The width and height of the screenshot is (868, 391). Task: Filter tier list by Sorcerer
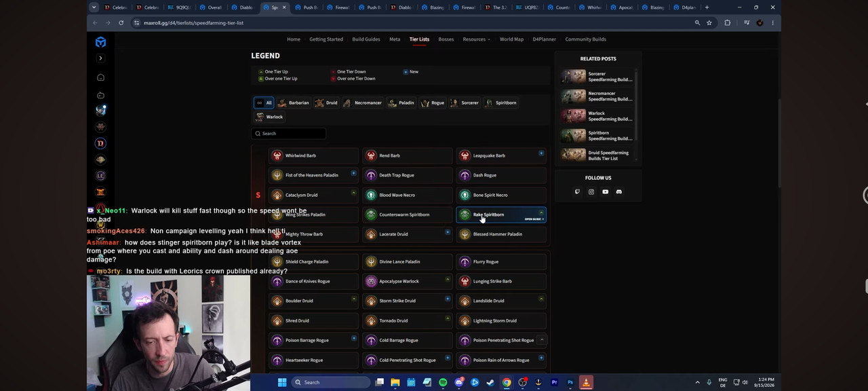(x=465, y=103)
